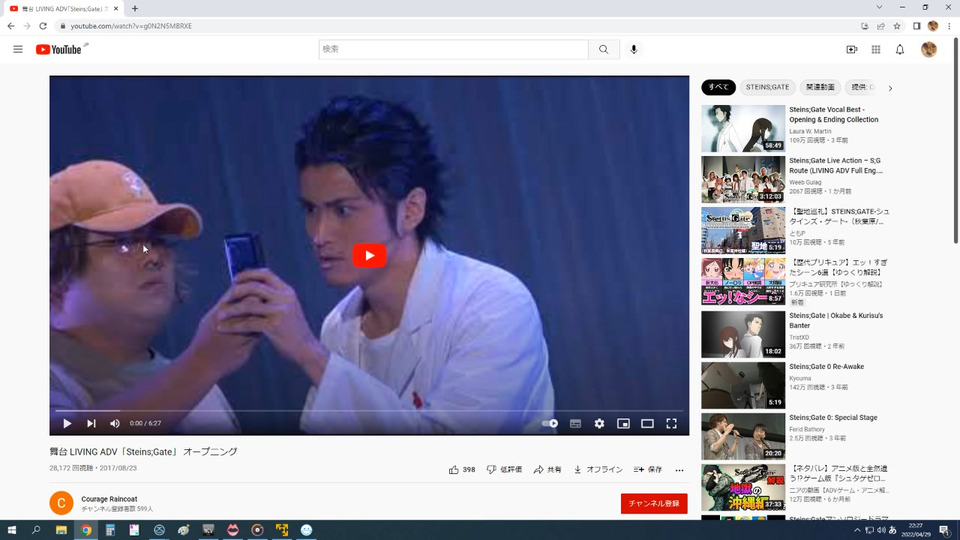Share this page from toolbar icon
This screenshot has height=540, width=960.
880,26
